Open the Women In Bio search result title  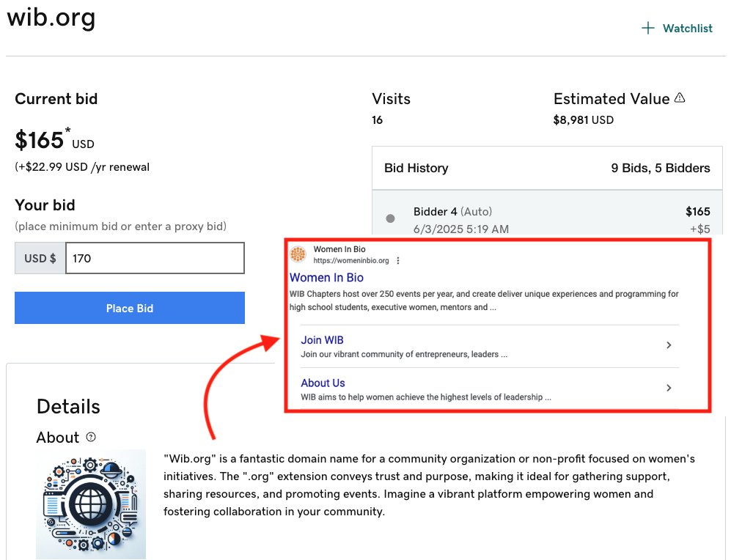326,278
